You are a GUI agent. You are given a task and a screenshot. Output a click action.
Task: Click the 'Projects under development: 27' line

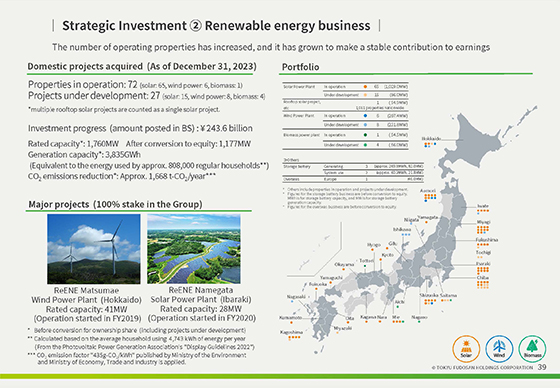point(146,96)
